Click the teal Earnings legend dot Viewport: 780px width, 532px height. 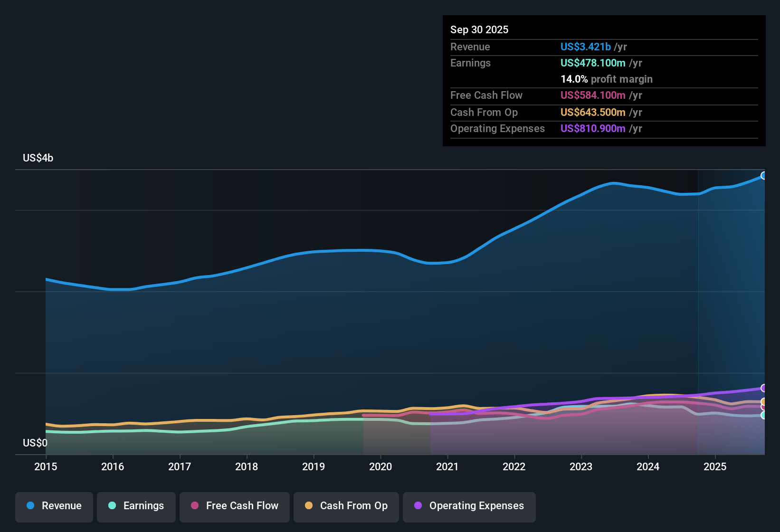click(112, 506)
